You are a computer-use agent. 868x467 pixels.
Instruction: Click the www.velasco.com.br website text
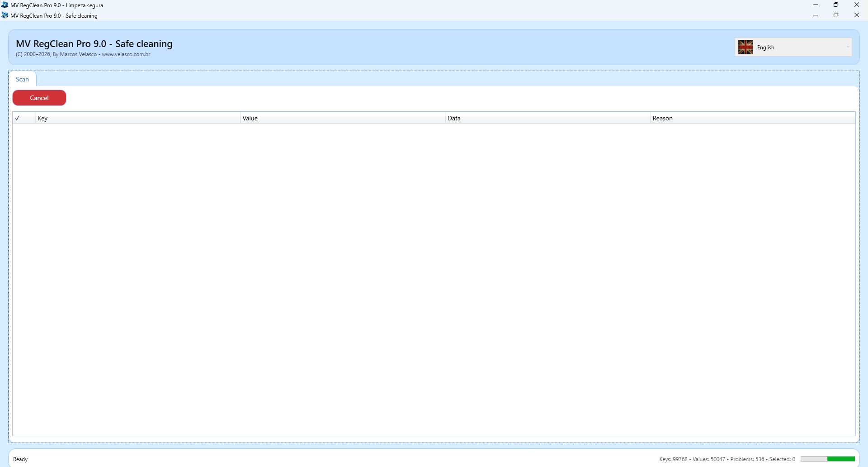pyautogui.click(x=126, y=54)
